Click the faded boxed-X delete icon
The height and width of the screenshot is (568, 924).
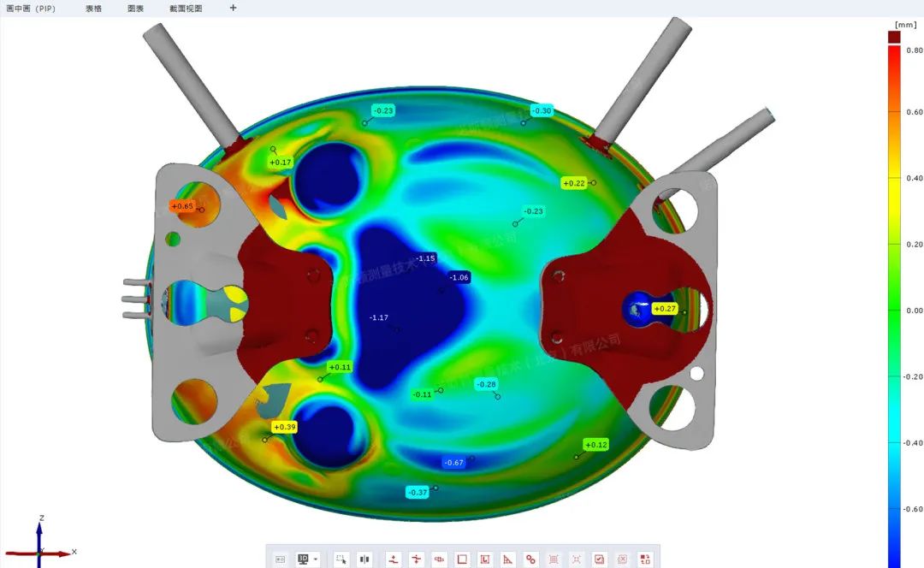[x=622, y=559]
